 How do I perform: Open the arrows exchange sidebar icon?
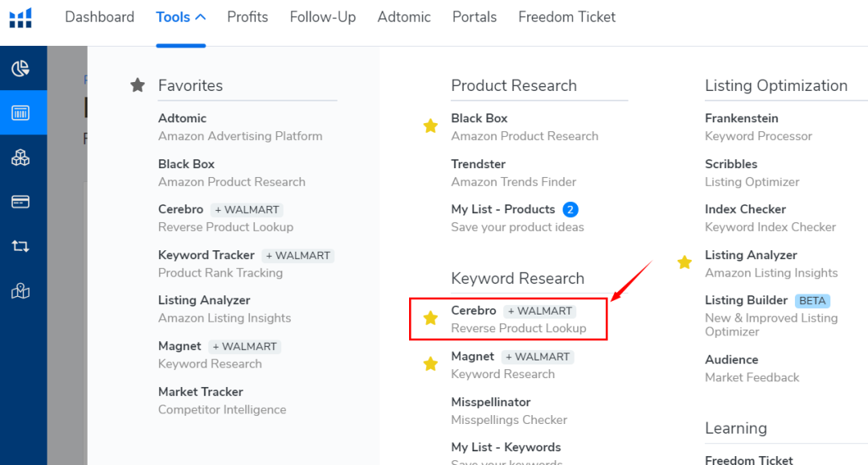20,246
